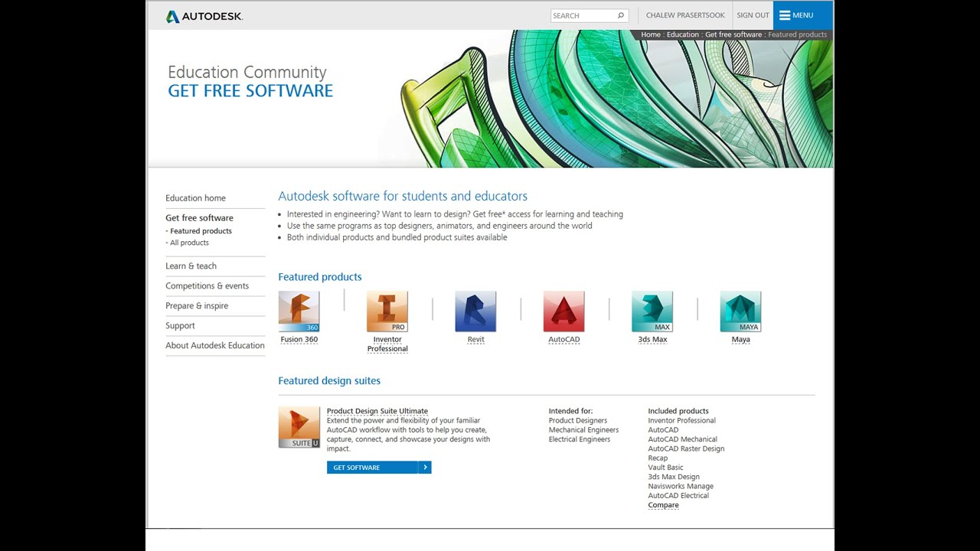Open Learn & teach sidebar item
Screen dimensions: 980x551
pyautogui.click(x=191, y=266)
